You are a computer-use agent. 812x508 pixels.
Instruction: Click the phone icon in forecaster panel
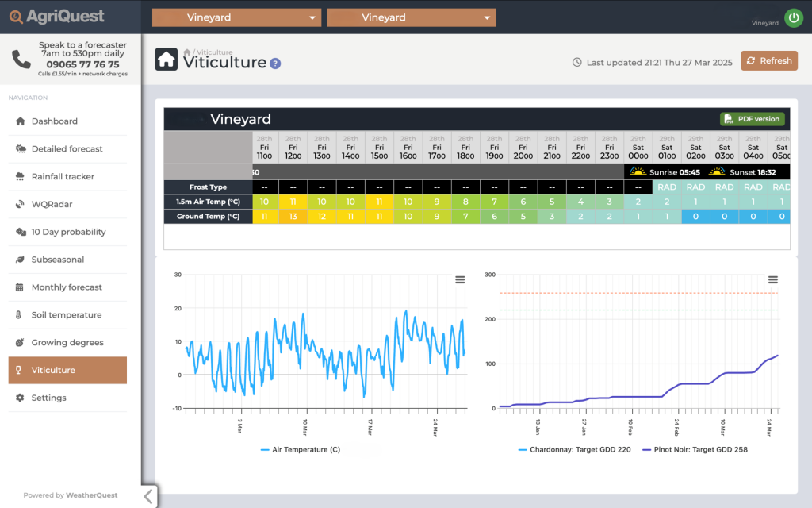[21, 59]
